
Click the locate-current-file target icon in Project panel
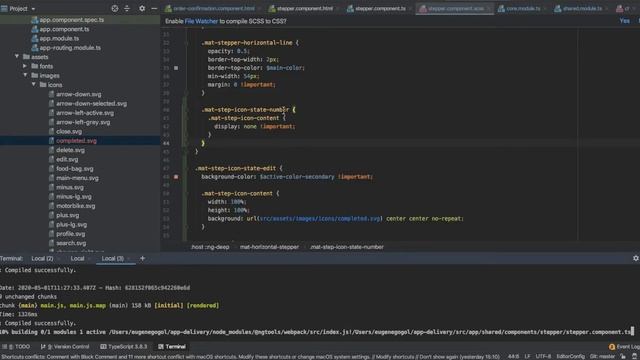[115, 8]
